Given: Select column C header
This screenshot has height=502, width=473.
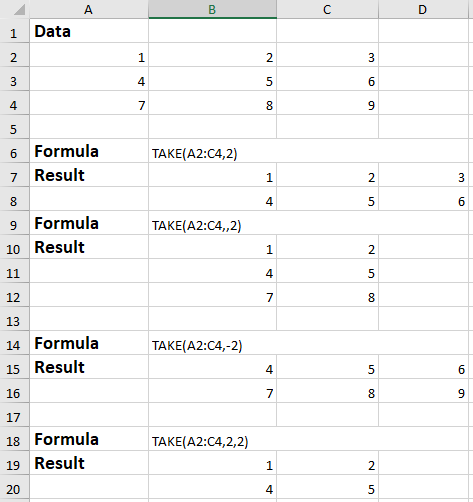Looking at the screenshot, I should (327, 9).
